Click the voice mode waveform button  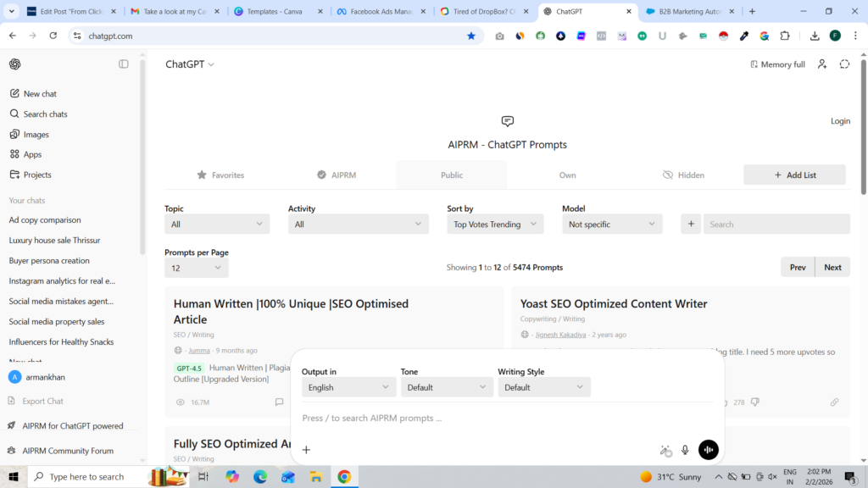(x=708, y=450)
